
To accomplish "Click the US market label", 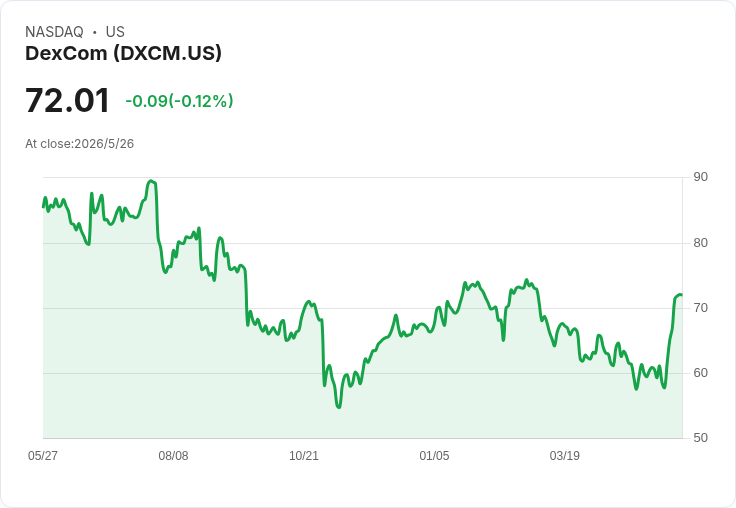I will (x=115, y=32).
